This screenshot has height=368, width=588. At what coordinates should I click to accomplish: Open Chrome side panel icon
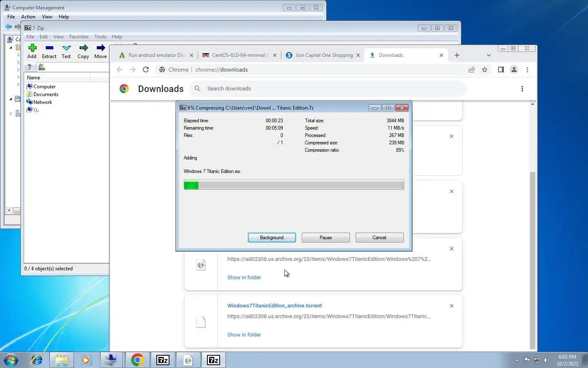[501, 70]
